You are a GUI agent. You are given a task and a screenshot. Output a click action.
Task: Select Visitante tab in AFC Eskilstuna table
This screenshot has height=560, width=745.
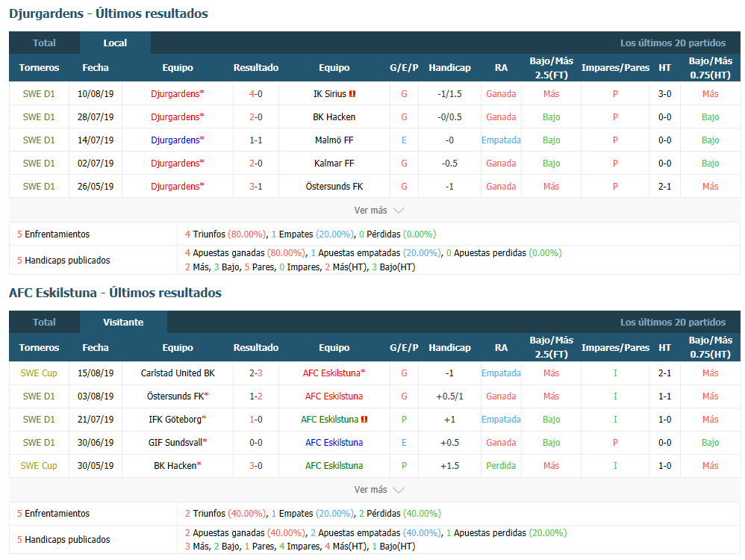point(123,323)
